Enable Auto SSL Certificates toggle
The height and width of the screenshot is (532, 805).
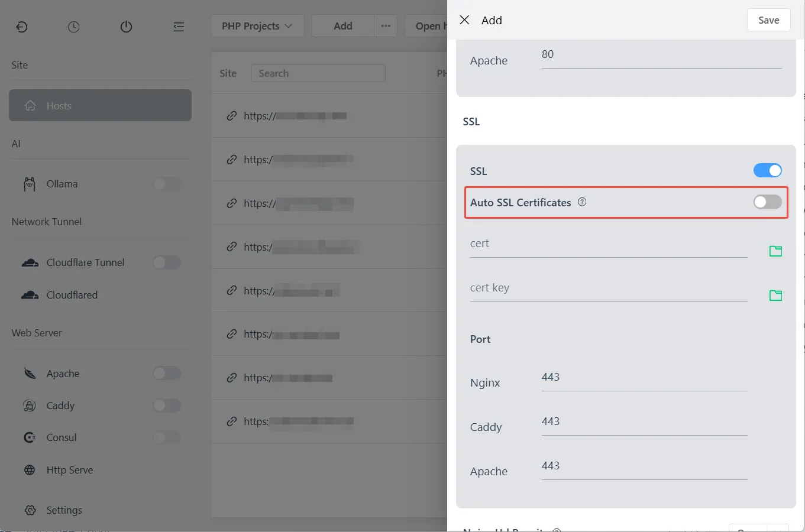click(x=767, y=202)
